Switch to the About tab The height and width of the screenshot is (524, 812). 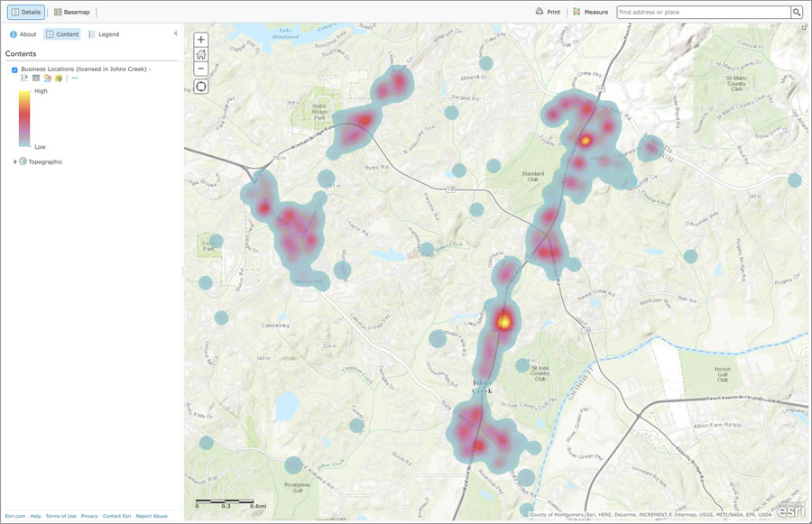pos(22,33)
